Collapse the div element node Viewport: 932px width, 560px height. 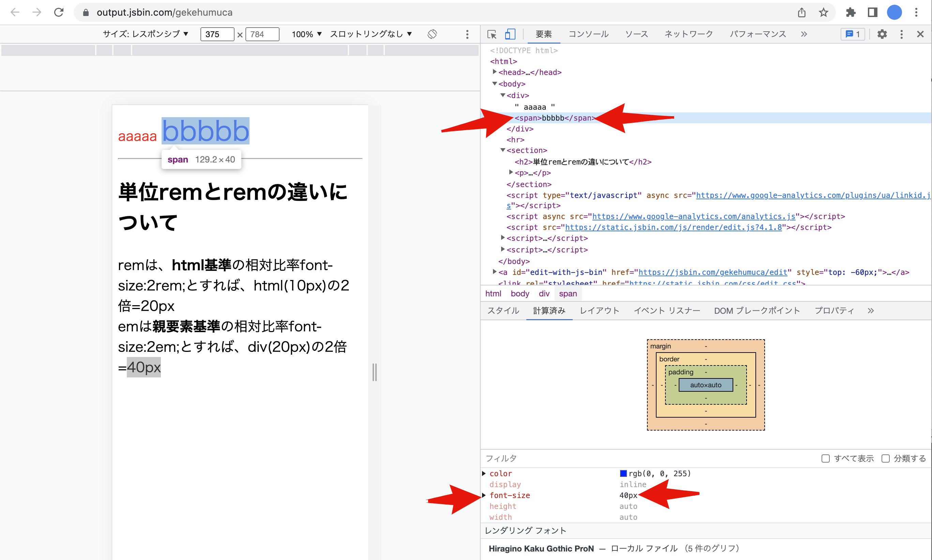point(502,95)
